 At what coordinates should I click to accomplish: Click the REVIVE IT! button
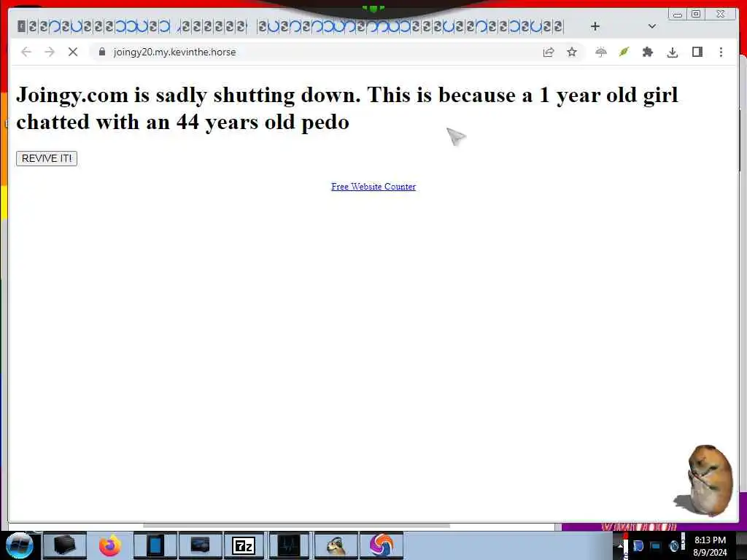[x=47, y=158]
